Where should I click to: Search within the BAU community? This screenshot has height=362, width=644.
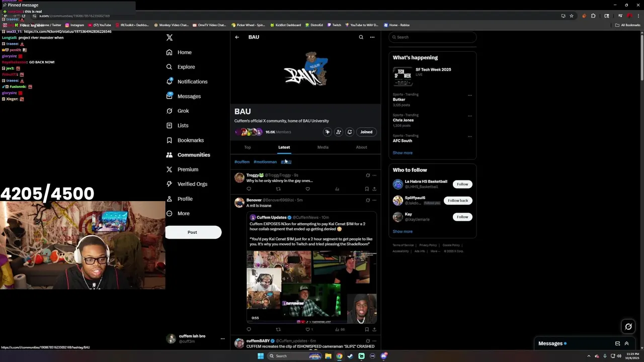[361, 37]
